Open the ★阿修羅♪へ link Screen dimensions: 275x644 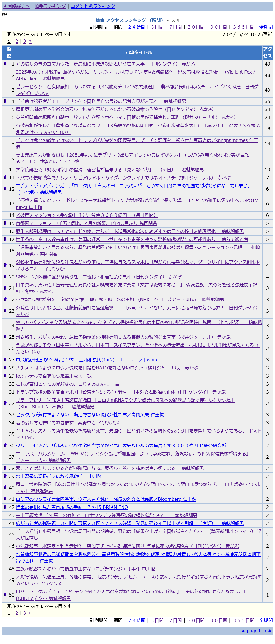point(16,6)
